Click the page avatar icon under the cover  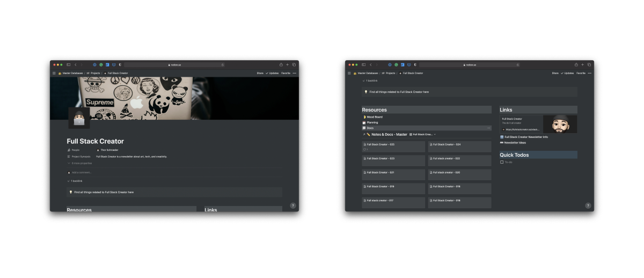[79, 118]
